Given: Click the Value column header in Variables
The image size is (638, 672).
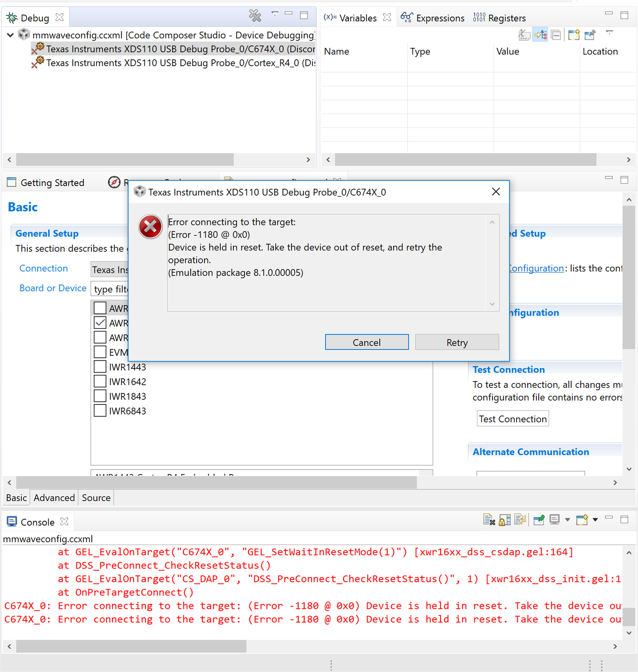Looking at the screenshot, I should 508,51.
